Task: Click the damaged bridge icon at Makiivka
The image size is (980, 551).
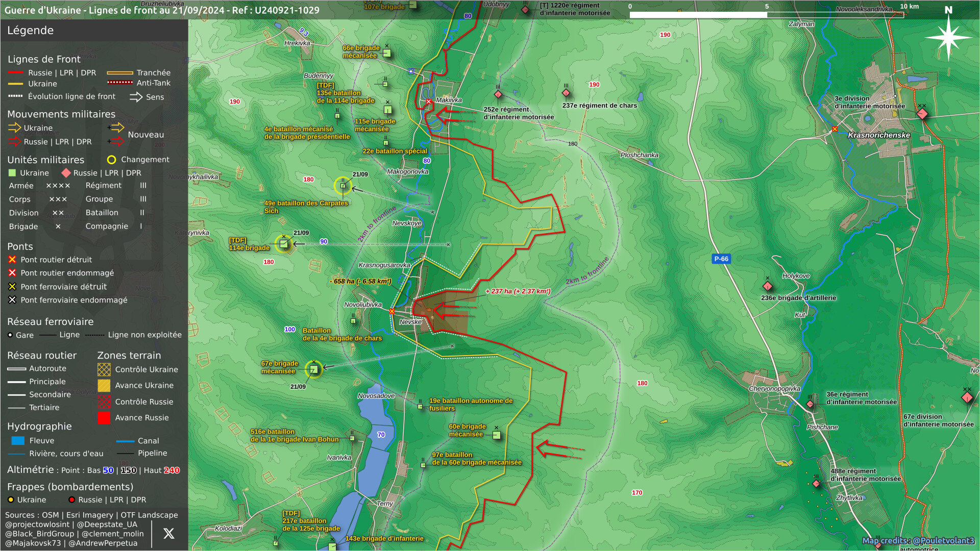Action: tap(429, 102)
